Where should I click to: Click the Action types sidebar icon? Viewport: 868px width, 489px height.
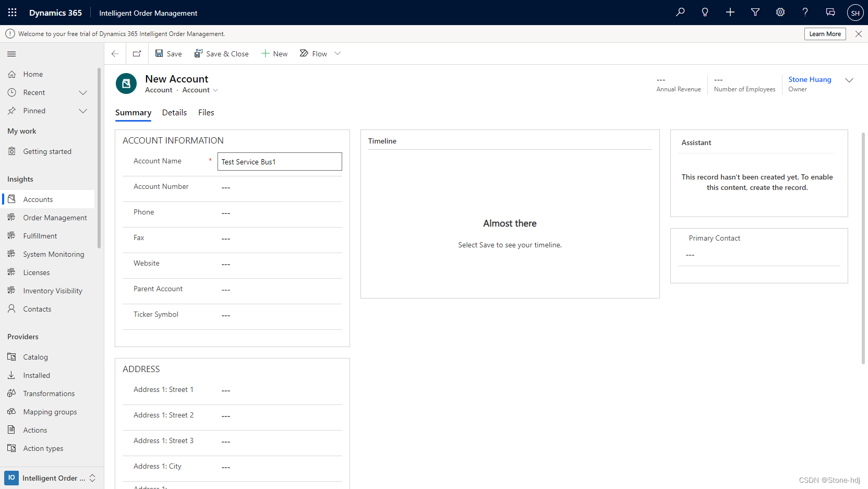coord(11,448)
